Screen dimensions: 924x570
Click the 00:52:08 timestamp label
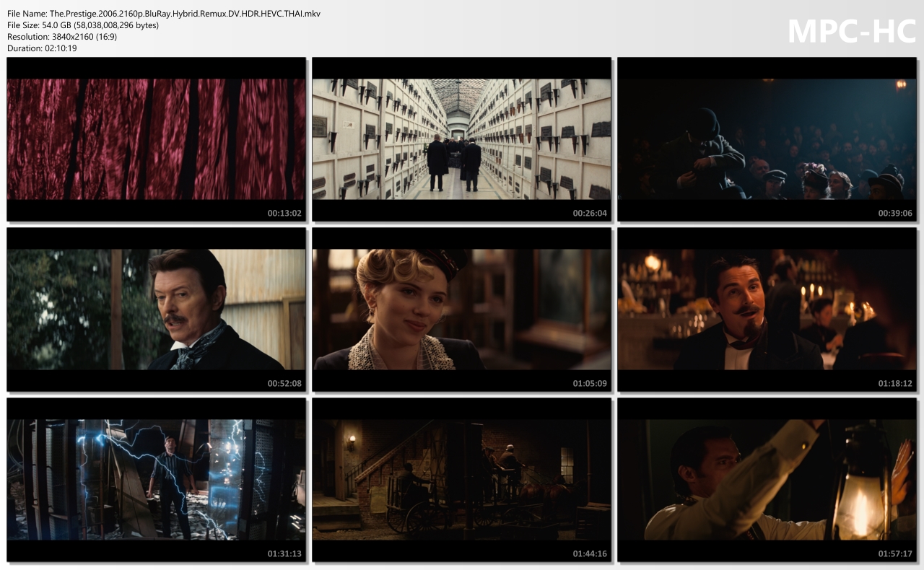pyautogui.click(x=284, y=384)
